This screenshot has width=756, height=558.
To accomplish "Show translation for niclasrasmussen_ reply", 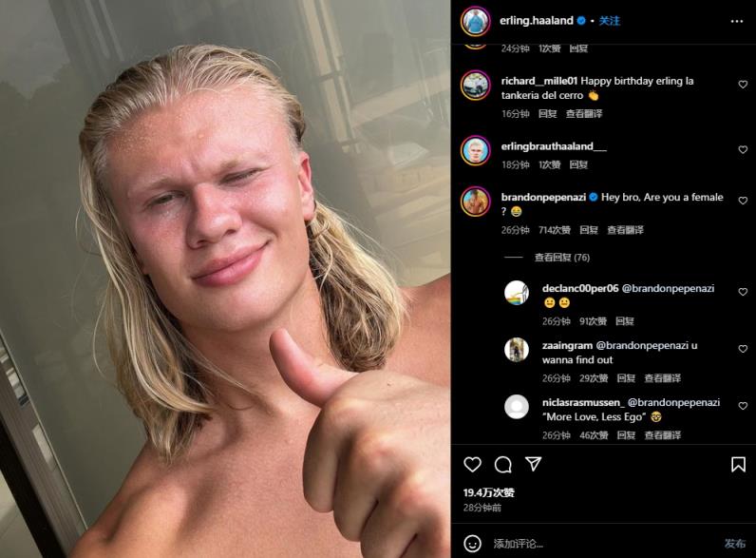I will point(663,435).
